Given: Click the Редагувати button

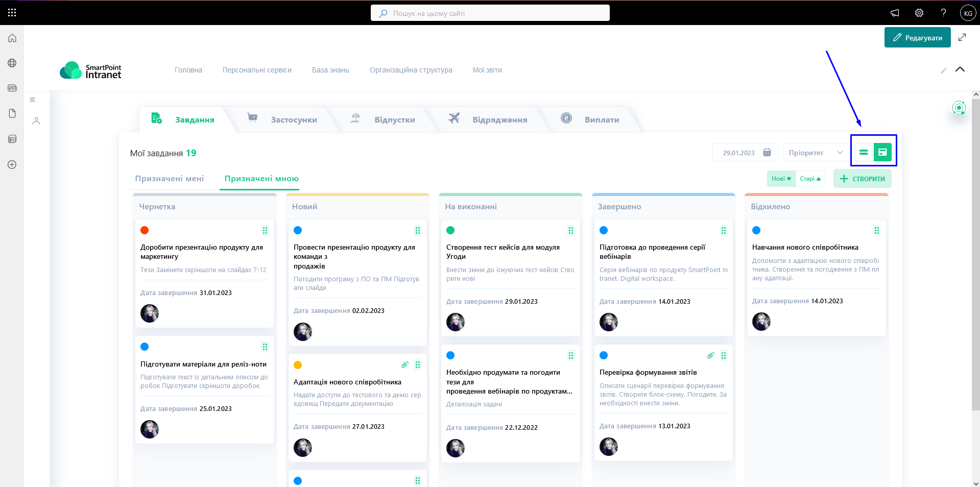Looking at the screenshot, I should (x=917, y=38).
